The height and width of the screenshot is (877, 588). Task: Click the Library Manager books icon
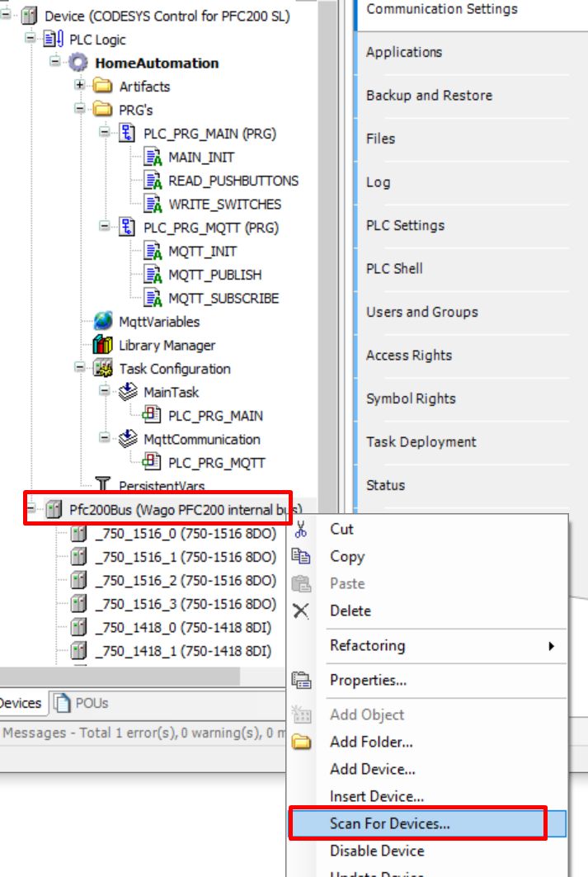click(x=103, y=345)
